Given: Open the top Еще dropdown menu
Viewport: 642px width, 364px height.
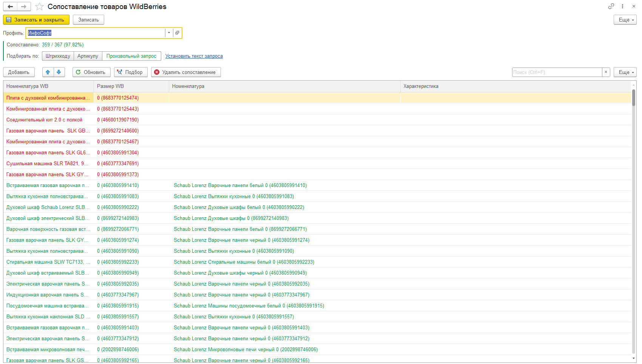Looking at the screenshot, I should [625, 20].
